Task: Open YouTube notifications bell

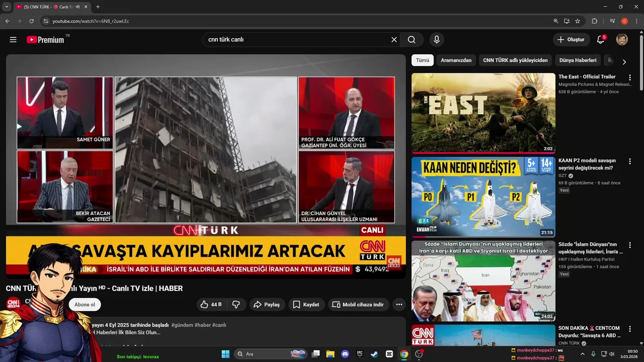Action: point(601,40)
